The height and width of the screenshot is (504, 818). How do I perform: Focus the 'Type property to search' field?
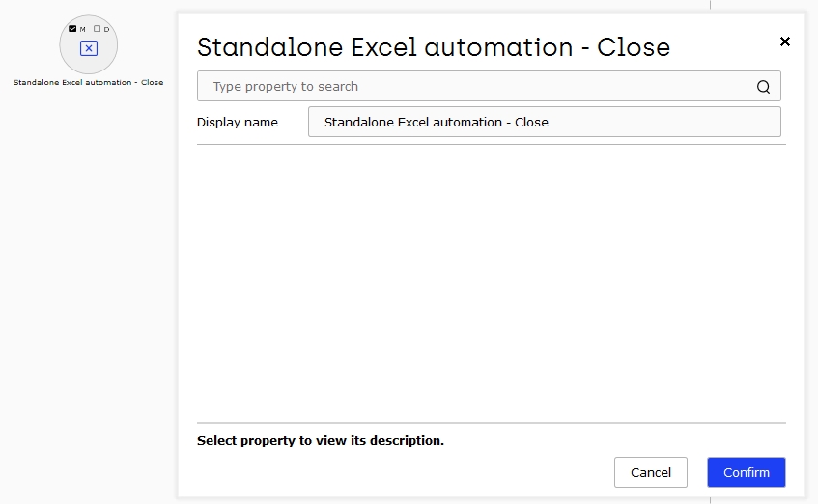click(489, 86)
